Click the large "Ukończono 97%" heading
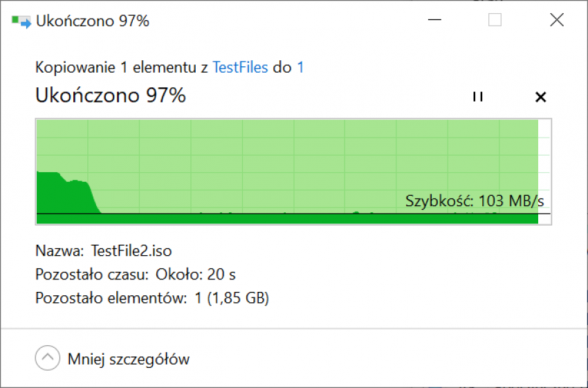 pos(111,95)
